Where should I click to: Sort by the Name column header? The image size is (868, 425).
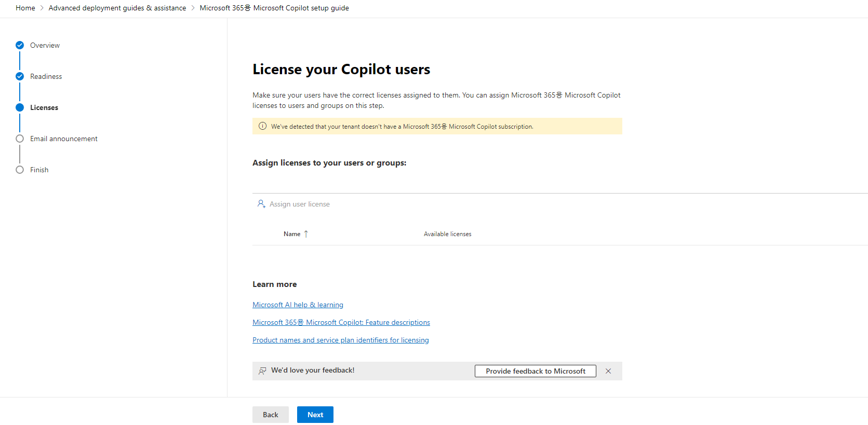pos(292,234)
